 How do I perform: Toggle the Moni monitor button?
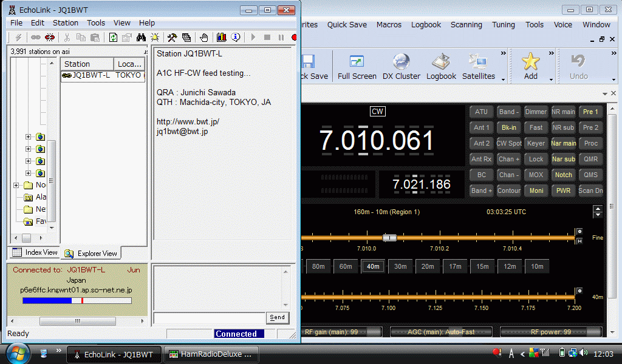click(x=536, y=190)
